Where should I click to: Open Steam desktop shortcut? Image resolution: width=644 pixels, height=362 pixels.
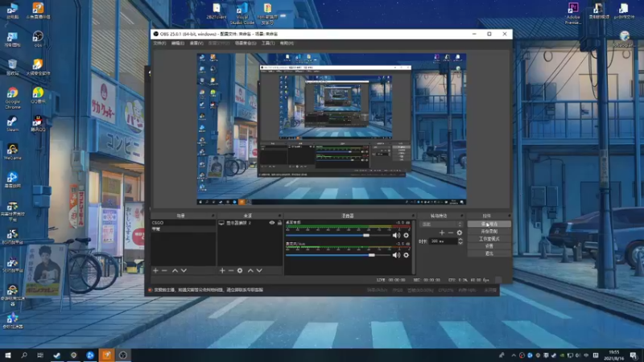(x=12, y=124)
